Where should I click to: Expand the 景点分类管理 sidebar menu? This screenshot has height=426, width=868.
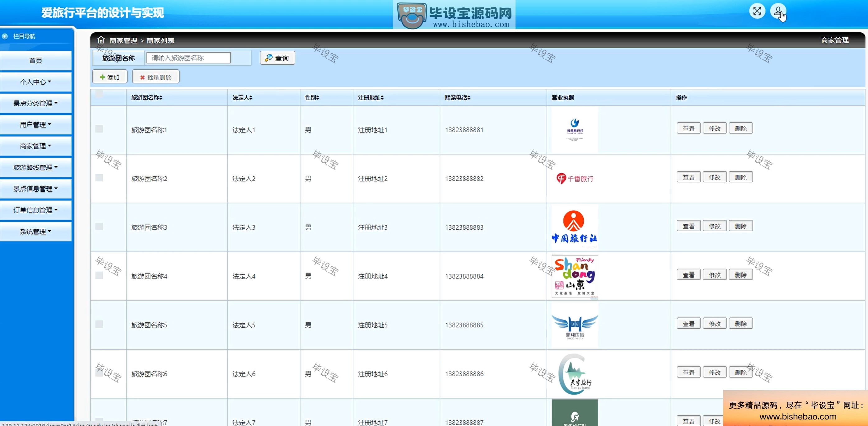click(x=36, y=103)
